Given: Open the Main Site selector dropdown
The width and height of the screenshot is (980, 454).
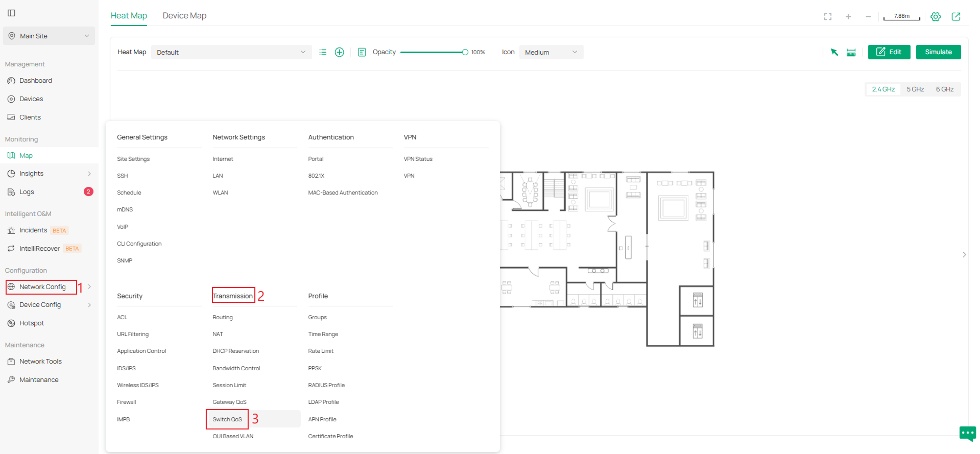Looking at the screenshot, I should (x=49, y=36).
